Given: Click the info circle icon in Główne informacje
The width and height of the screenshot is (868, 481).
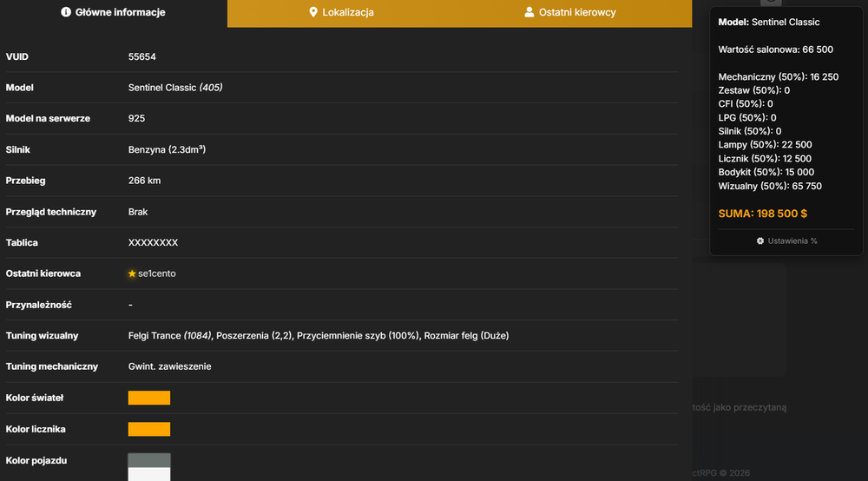Looking at the screenshot, I should (x=66, y=12).
